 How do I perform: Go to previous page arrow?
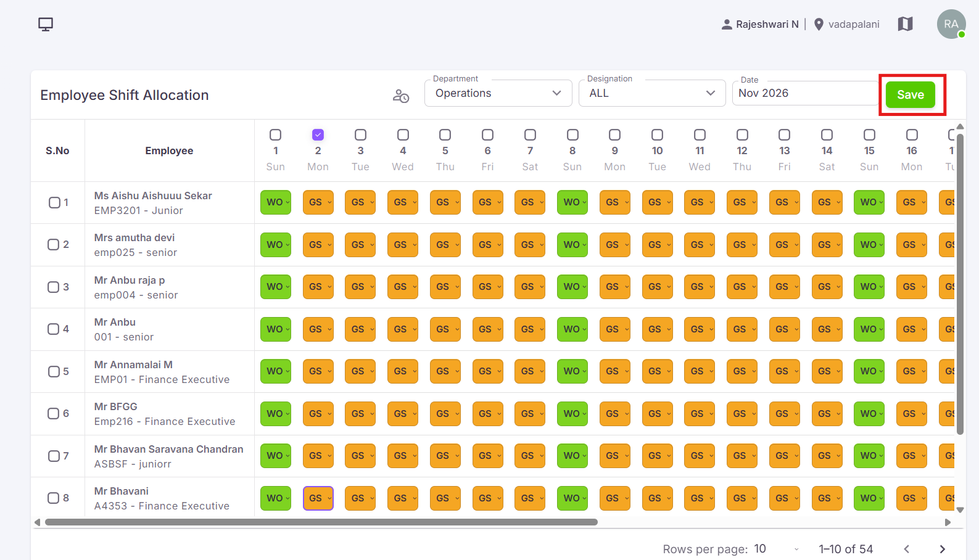(x=906, y=549)
